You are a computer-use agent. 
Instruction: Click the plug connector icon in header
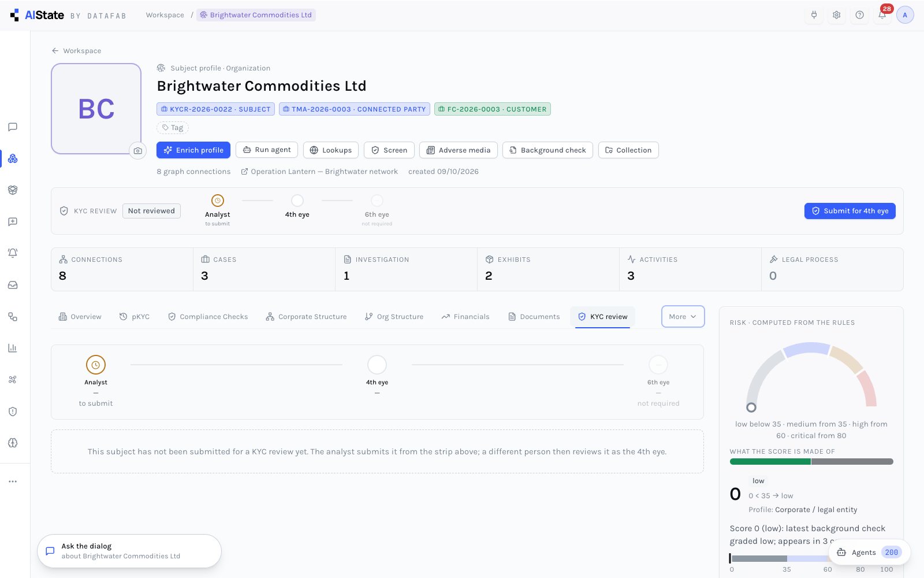pos(814,15)
